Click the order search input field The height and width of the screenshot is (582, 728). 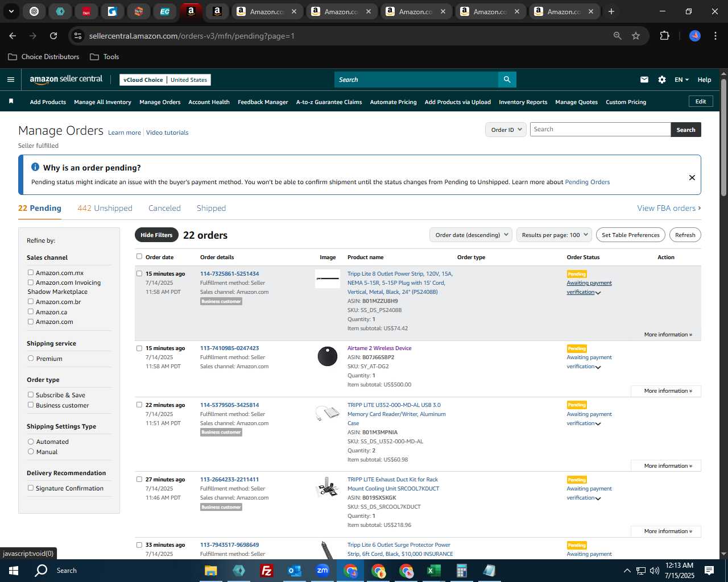pos(600,130)
